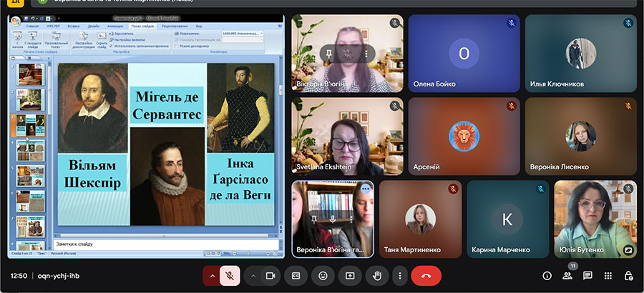Viewport: 644px width, 293px height.
Task: Raise hand
Action: (x=377, y=276)
